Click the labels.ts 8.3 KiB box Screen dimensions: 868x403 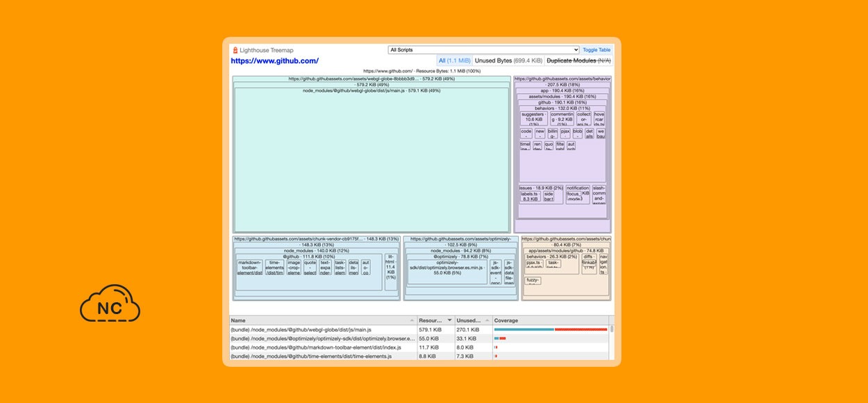(531, 197)
